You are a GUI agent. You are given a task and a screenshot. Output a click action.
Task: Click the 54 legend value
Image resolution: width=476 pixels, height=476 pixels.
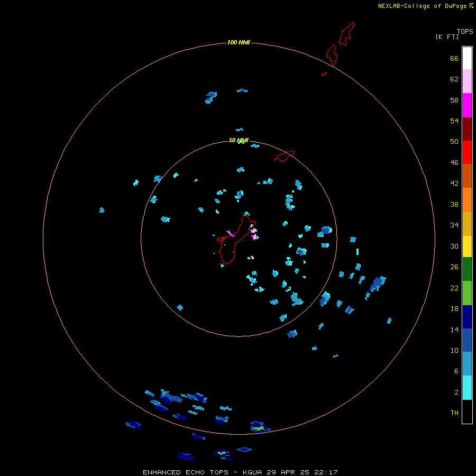454,121
